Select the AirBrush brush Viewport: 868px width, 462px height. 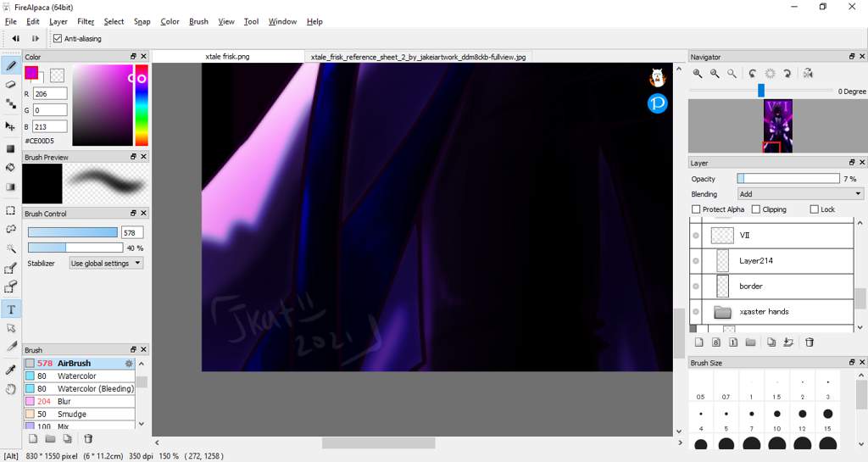click(x=79, y=364)
